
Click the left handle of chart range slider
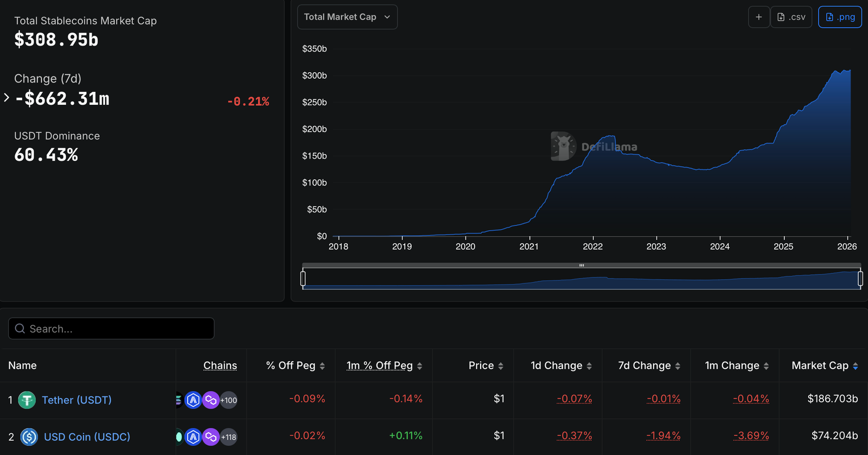[303, 279]
